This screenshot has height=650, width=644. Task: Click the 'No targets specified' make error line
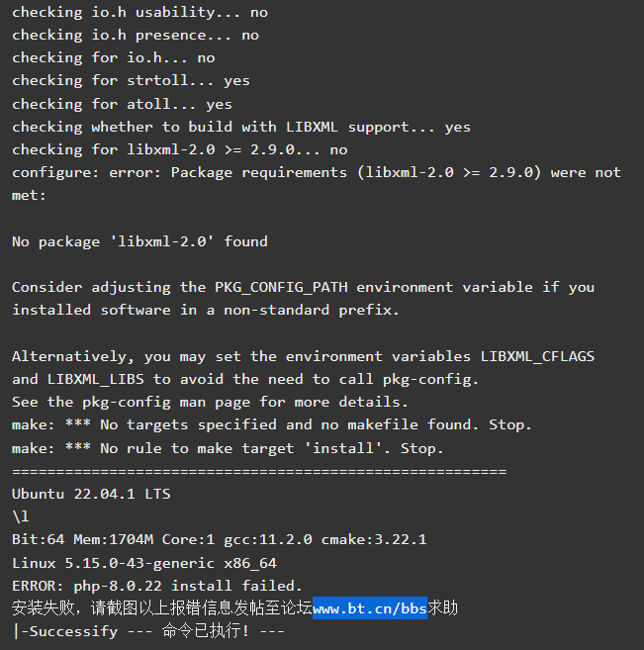coord(272,424)
